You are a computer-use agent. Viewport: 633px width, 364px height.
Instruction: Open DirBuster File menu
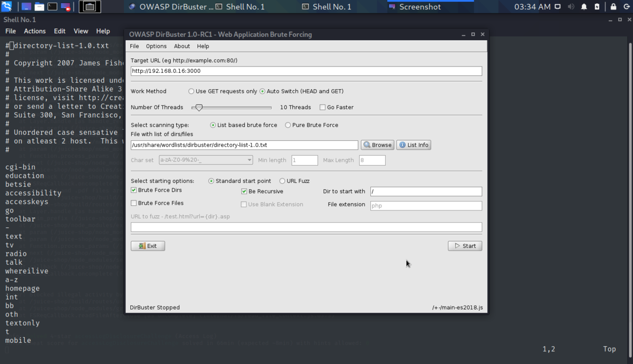point(135,46)
